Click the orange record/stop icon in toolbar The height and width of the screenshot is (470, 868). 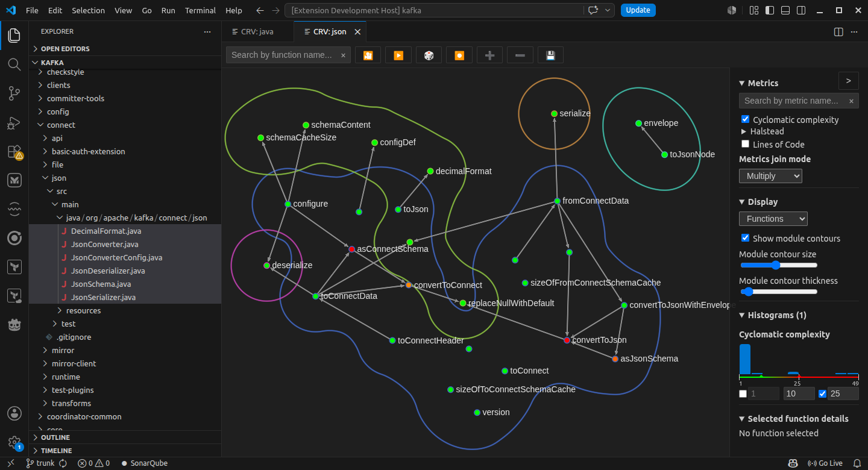(x=459, y=55)
